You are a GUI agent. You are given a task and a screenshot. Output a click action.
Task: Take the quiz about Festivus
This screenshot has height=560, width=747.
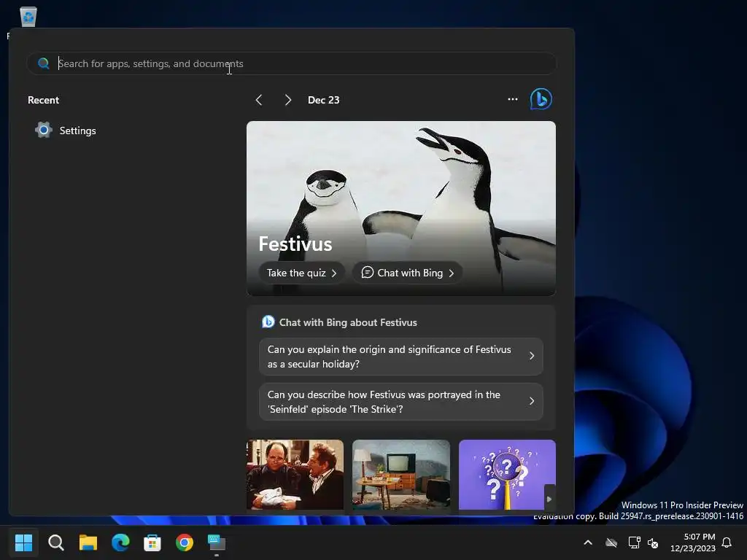coord(301,273)
